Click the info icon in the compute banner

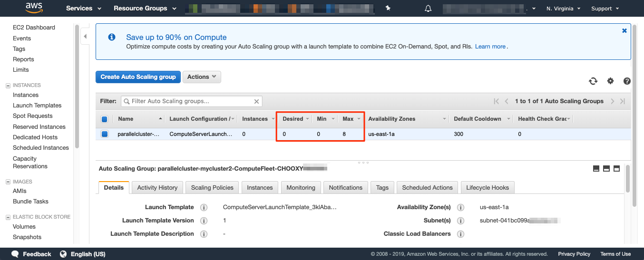112,37
